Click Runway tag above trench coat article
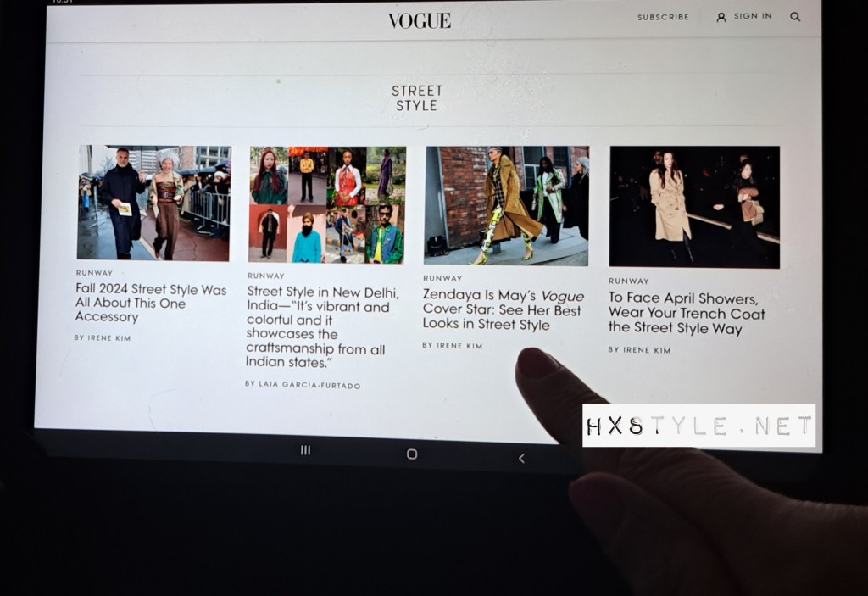Screen dimensions: 868x596 (x=628, y=281)
